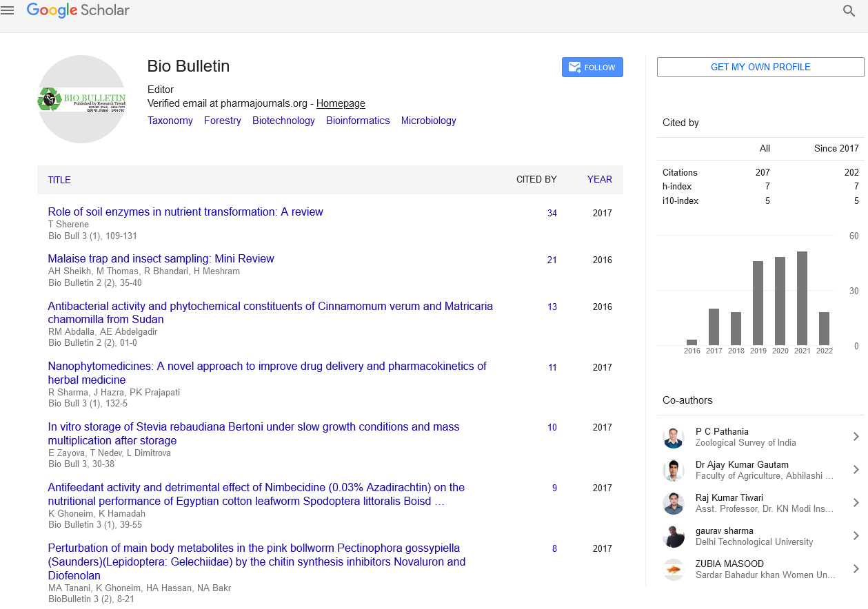Image resolution: width=868 pixels, height=609 pixels.
Task: Click the Bio Bulletin profile picture
Action: click(81, 99)
